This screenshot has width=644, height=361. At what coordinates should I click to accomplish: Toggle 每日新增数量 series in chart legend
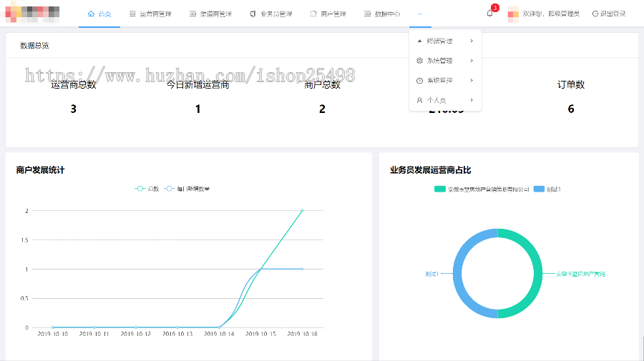pyautogui.click(x=187, y=189)
